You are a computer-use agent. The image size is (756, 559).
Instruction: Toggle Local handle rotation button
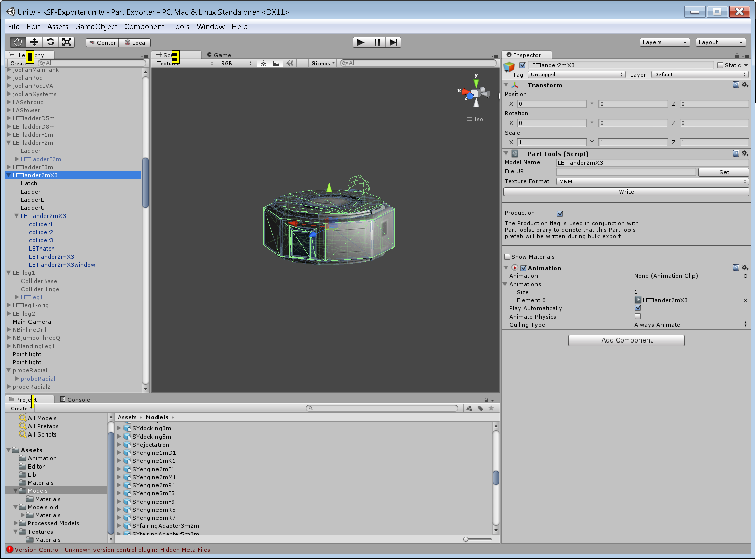point(135,43)
